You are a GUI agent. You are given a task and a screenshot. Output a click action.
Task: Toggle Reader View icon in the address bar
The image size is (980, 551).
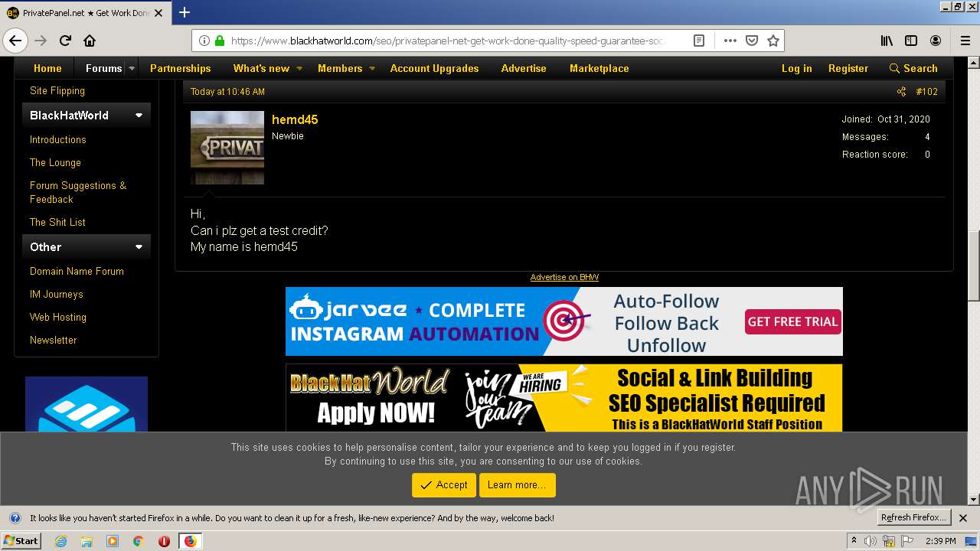point(699,41)
